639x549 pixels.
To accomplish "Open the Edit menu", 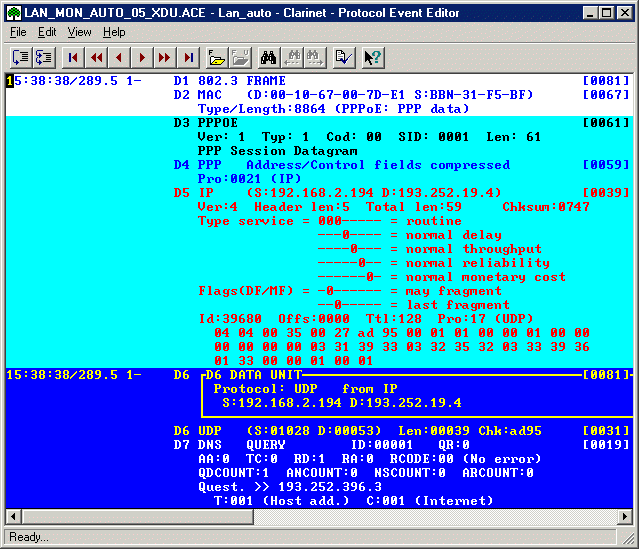I will click(47, 32).
